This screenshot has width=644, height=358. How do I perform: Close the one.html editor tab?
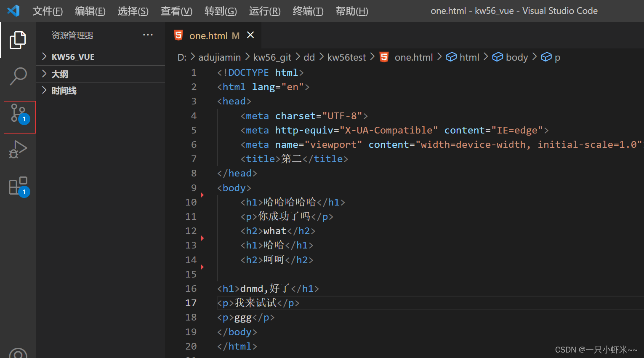(x=250, y=35)
